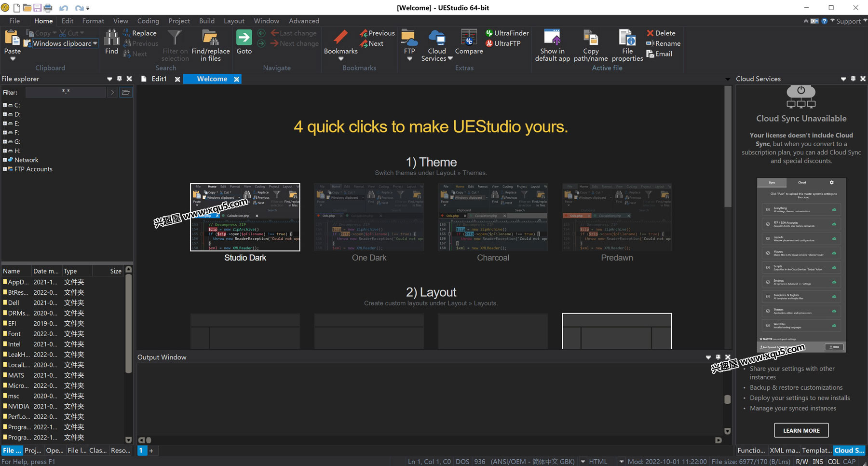
Task: Select the One Dark theme thumbnail
Action: coord(369,217)
